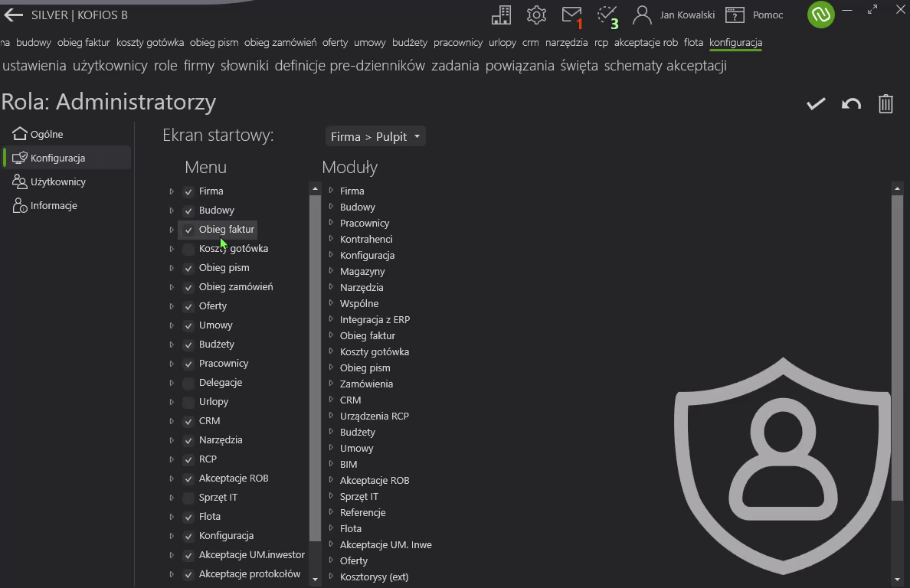Select the Urządzenia RCP module row
Image resolution: width=910 pixels, height=588 pixels.
pos(375,416)
